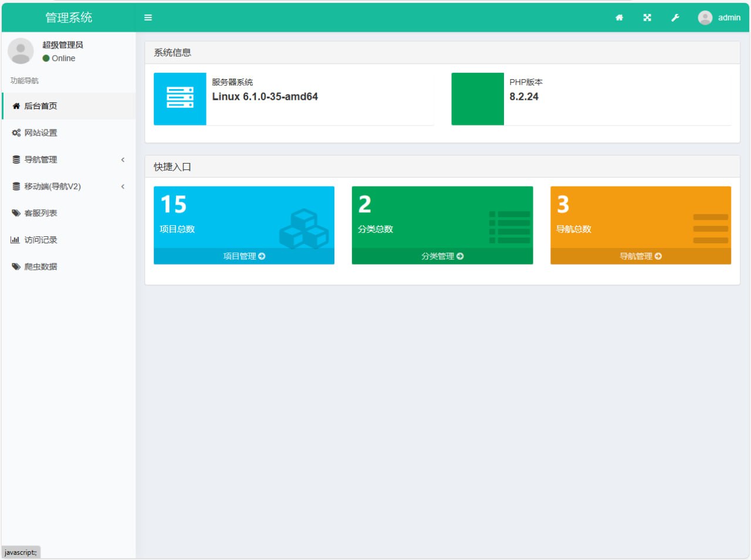Click the green PHP version tile
Viewport: 751px width, 560px height.
(477, 99)
